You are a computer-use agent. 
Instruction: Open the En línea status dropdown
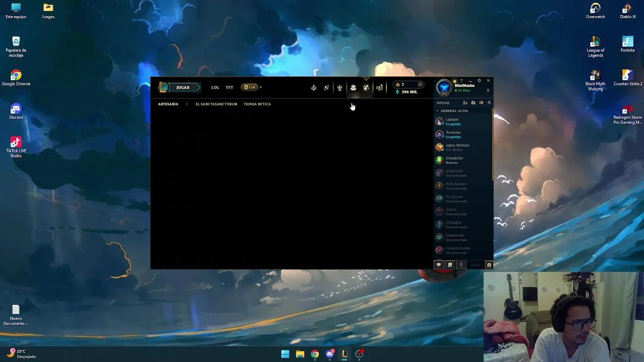point(462,90)
